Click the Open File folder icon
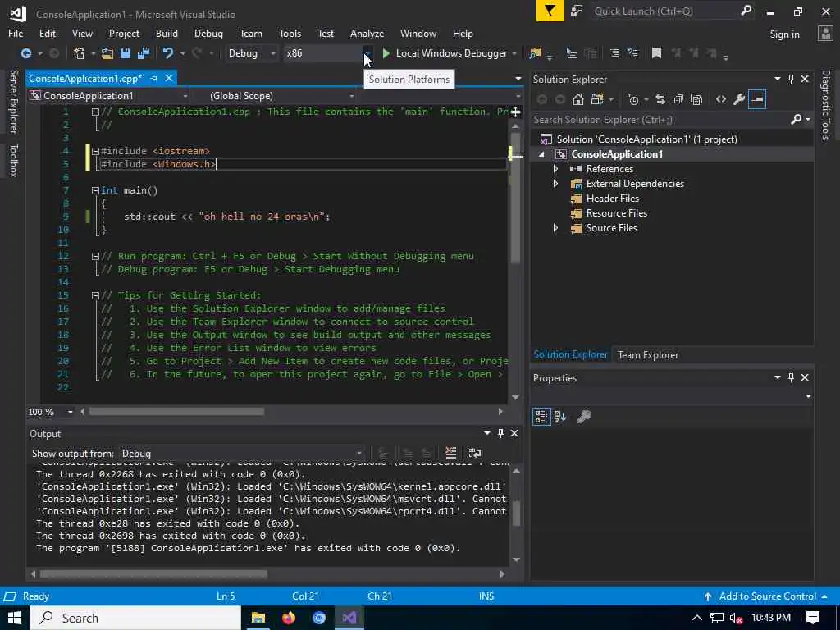The image size is (840, 630). 107,53
